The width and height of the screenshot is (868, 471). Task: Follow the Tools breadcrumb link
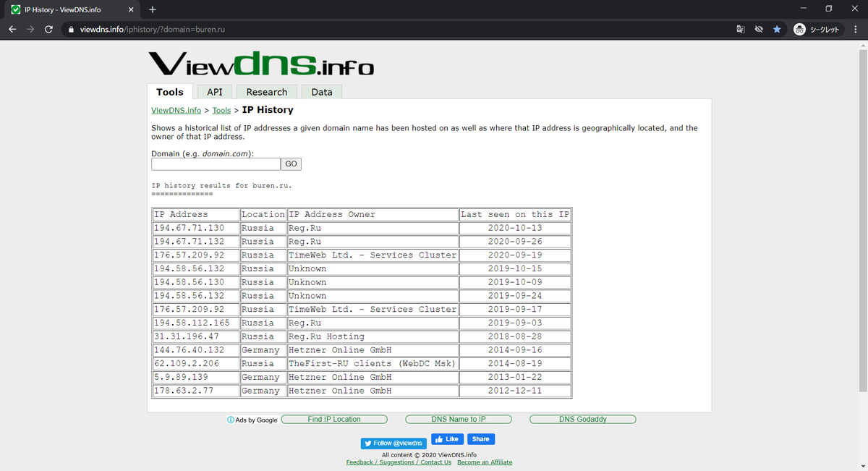(x=221, y=111)
